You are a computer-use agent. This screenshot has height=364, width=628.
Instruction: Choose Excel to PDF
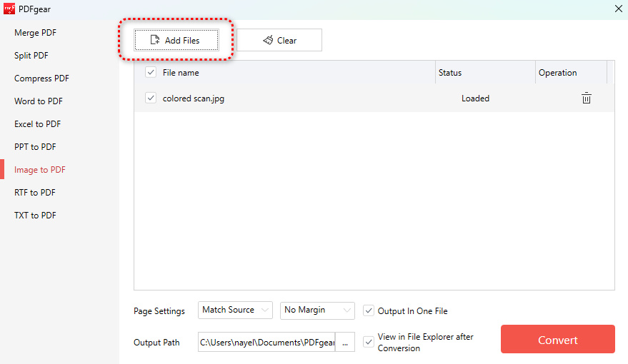pos(38,124)
